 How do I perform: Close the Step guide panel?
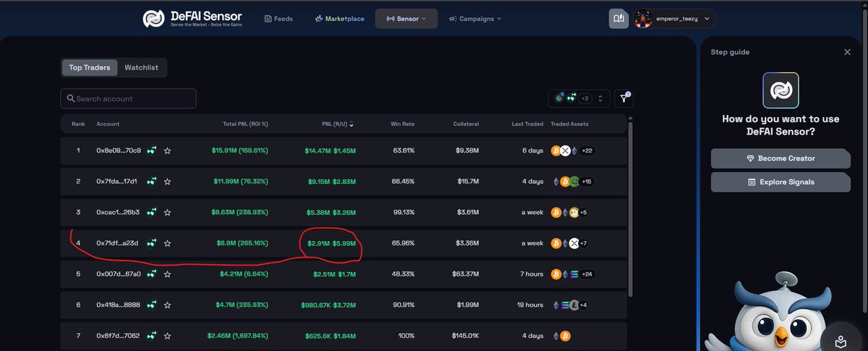pos(847,52)
